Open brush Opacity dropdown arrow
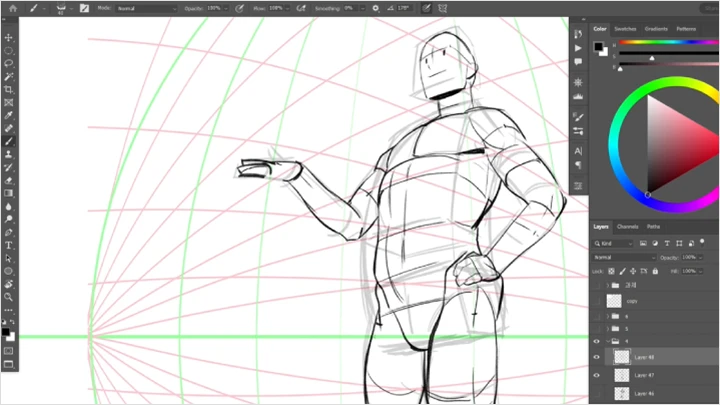The height and width of the screenshot is (405, 720). [226, 8]
